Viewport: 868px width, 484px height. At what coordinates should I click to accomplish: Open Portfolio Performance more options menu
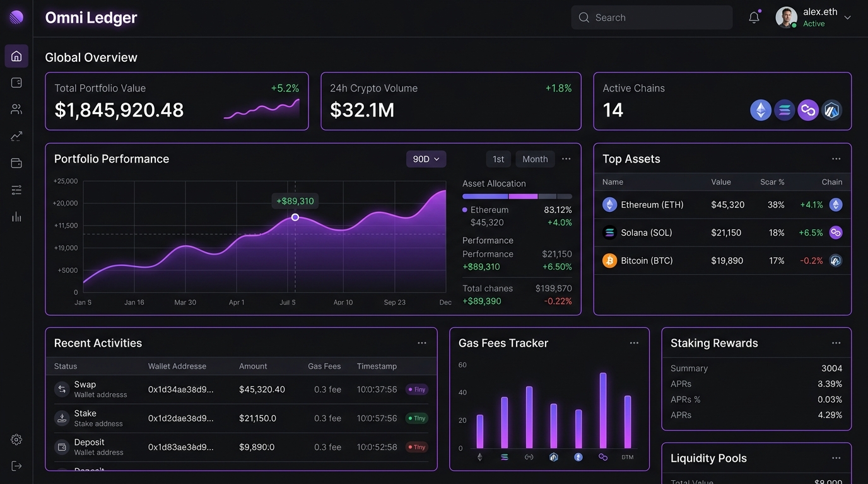coord(566,159)
